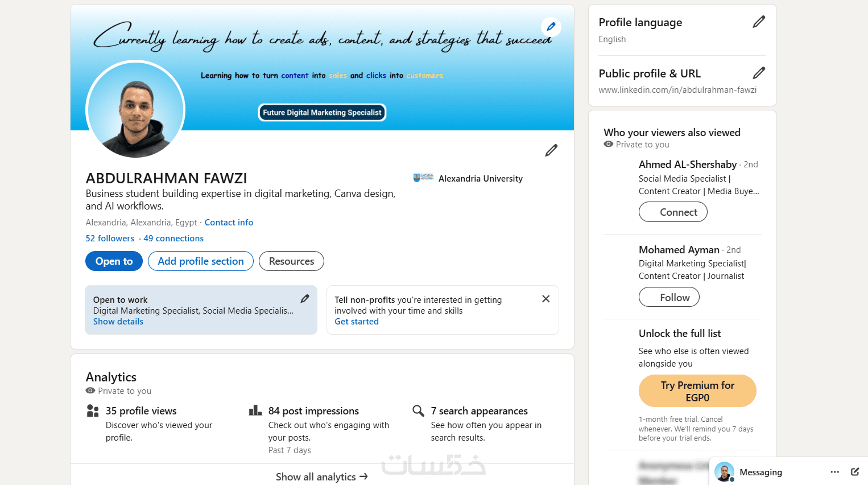Connect with Ahmed AL-Shershaby
The height and width of the screenshot is (485, 868).
click(673, 212)
